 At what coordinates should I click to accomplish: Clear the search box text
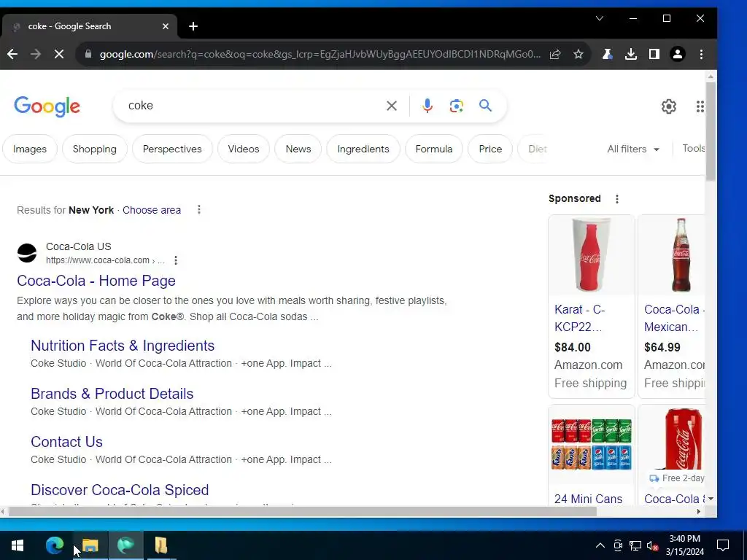392,106
